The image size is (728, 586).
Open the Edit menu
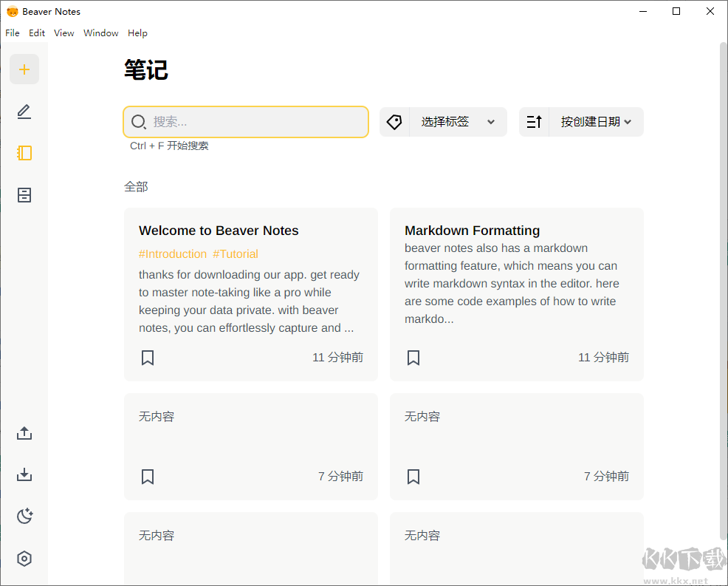coord(37,33)
